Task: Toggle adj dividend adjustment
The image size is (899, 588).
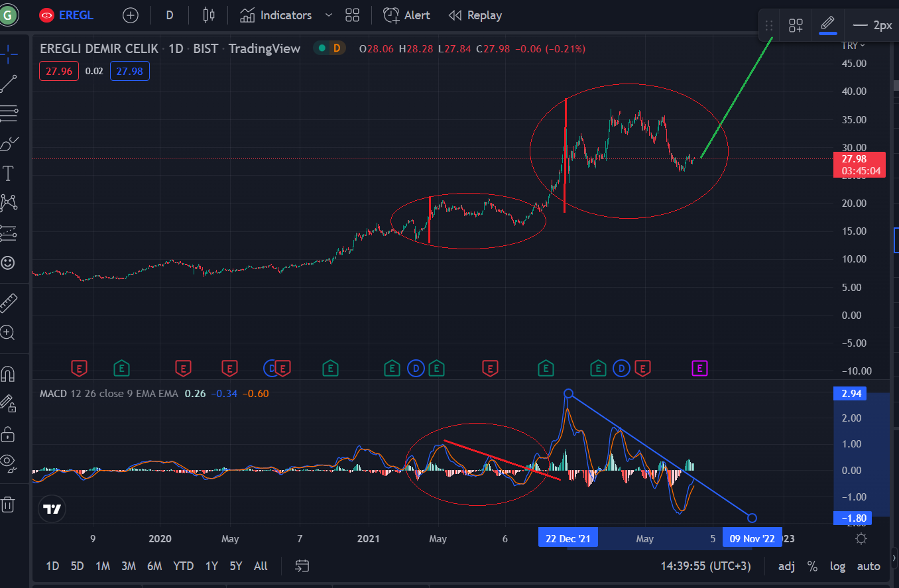Action: pyautogui.click(x=787, y=566)
